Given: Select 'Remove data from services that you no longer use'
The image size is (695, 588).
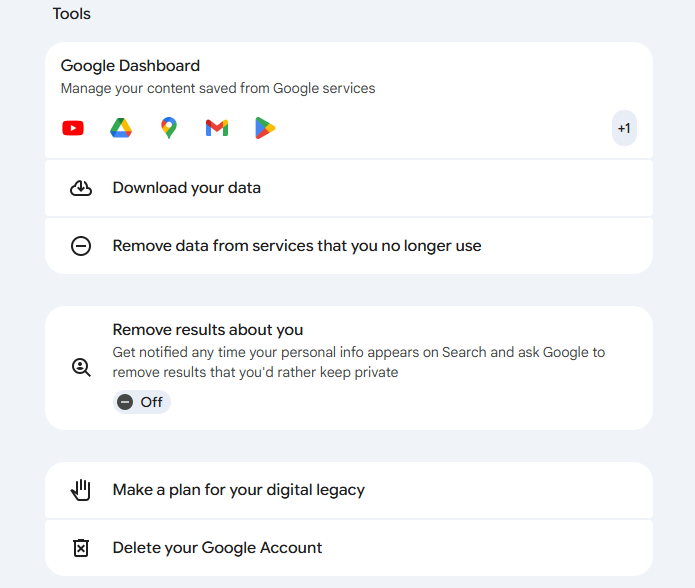Looking at the screenshot, I should 297,246.
